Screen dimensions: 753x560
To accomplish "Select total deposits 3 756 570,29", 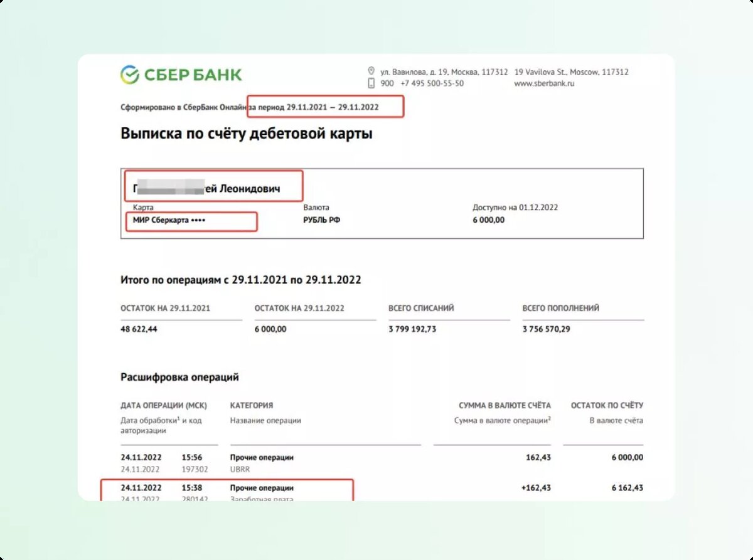I will [x=546, y=329].
